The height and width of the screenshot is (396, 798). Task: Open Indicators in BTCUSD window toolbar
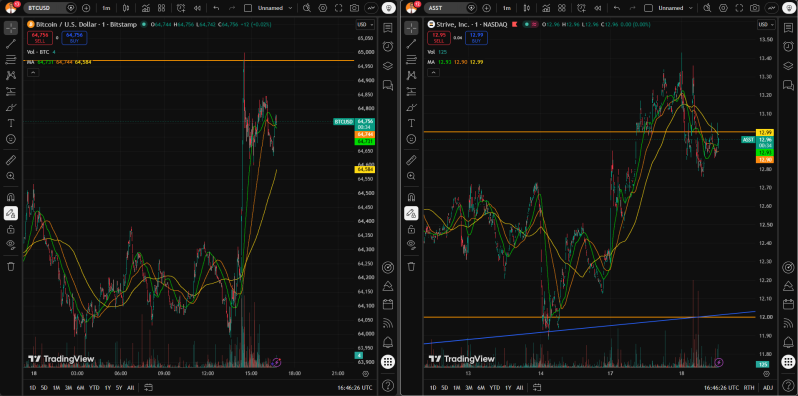146,8
